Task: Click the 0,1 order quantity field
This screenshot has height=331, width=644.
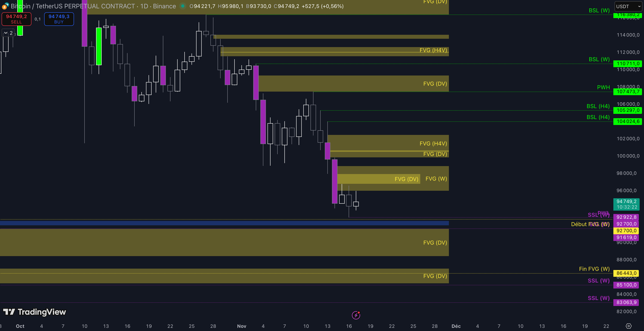Action: [38, 19]
